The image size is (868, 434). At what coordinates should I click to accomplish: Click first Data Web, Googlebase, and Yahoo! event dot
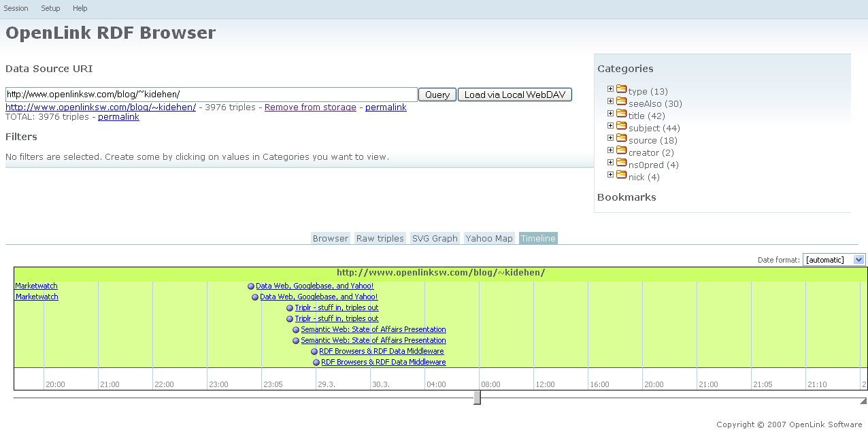(x=251, y=286)
